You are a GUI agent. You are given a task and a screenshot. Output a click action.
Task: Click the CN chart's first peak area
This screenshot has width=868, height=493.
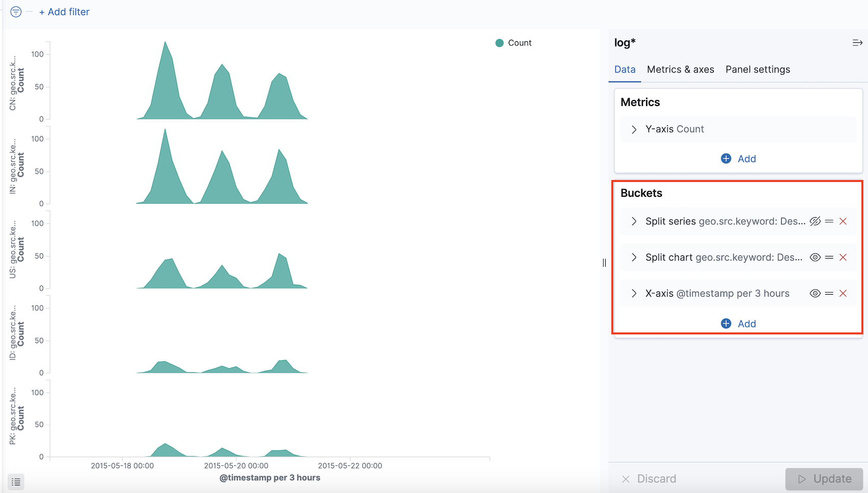coord(165,87)
